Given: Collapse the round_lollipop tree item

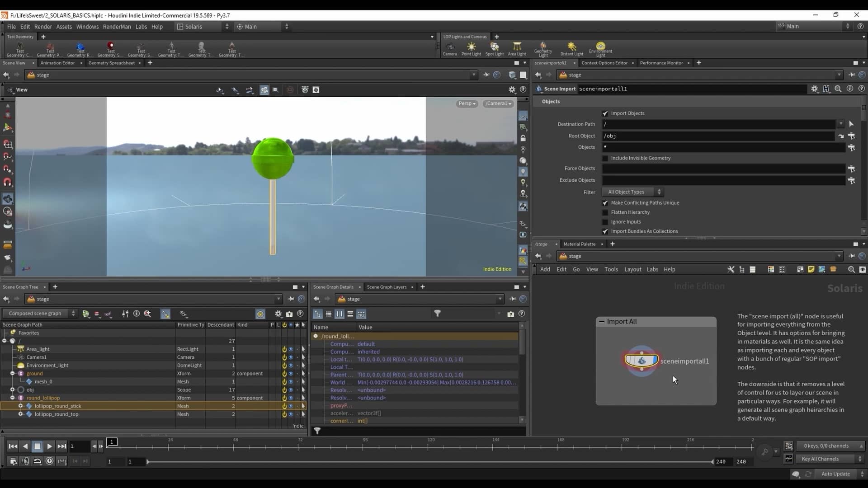Looking at the screenshot, I should (13, 398).
